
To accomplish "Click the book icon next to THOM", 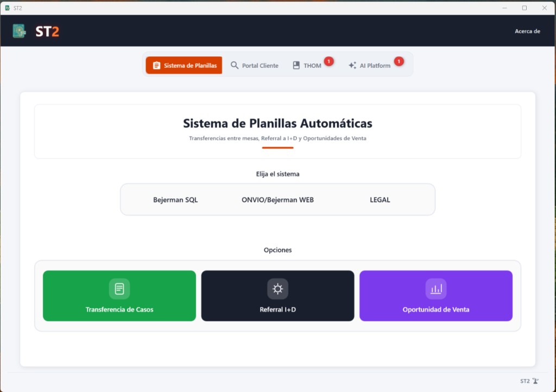I will [296, 65].
